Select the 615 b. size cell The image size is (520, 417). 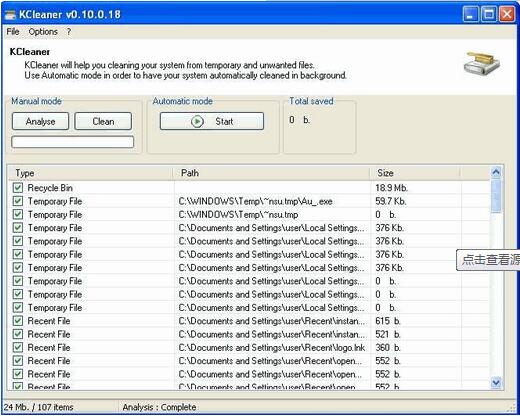[388, 321]
